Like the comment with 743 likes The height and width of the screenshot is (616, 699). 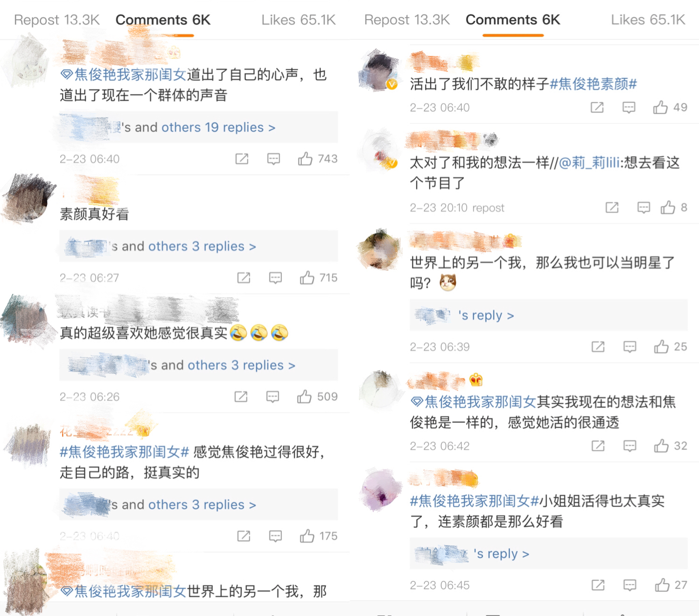pos(305,159)
